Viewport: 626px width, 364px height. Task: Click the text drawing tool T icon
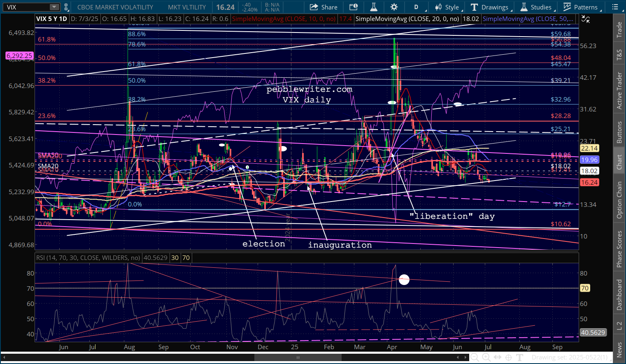click(x=520, y=357)
